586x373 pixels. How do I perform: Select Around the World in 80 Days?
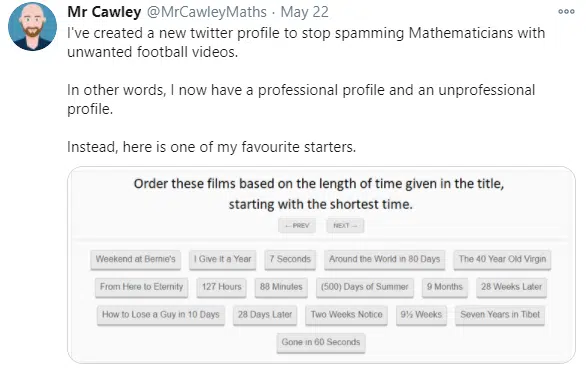coord(385,259)
